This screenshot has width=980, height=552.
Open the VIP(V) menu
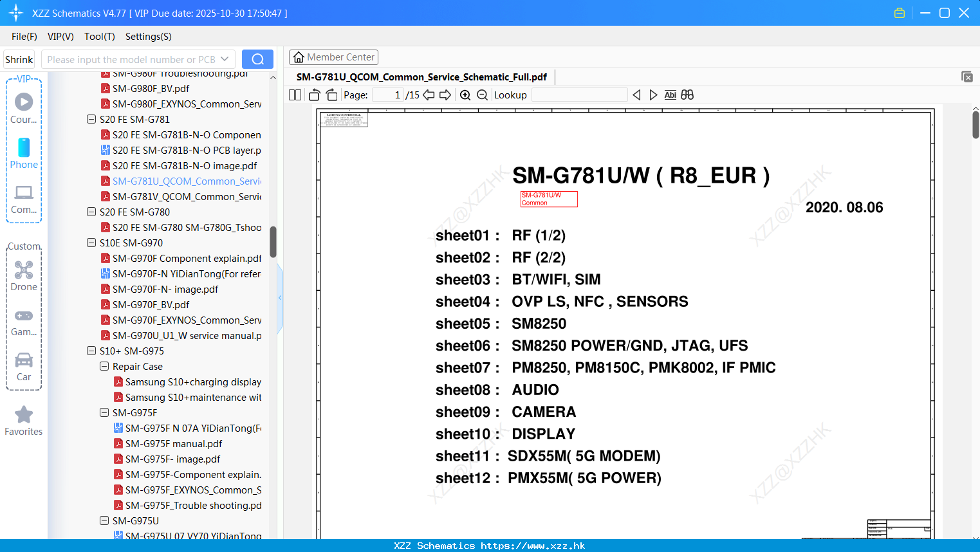point(60,37)
